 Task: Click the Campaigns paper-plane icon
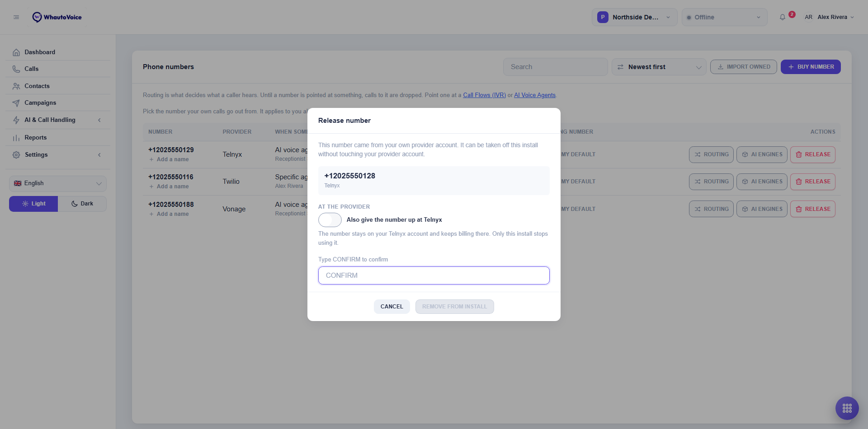pos(16,103)
